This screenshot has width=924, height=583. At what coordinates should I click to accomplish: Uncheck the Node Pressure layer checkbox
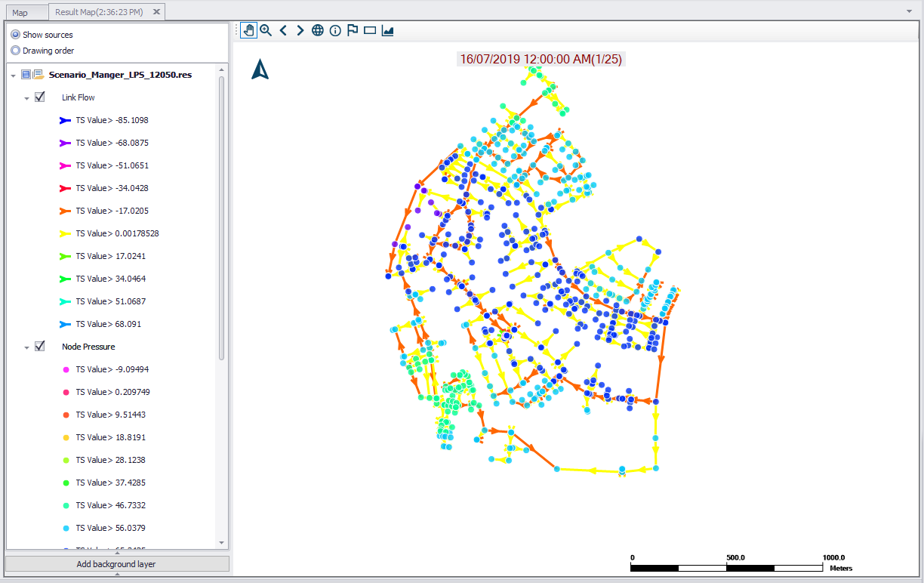(x=40, y=347)
